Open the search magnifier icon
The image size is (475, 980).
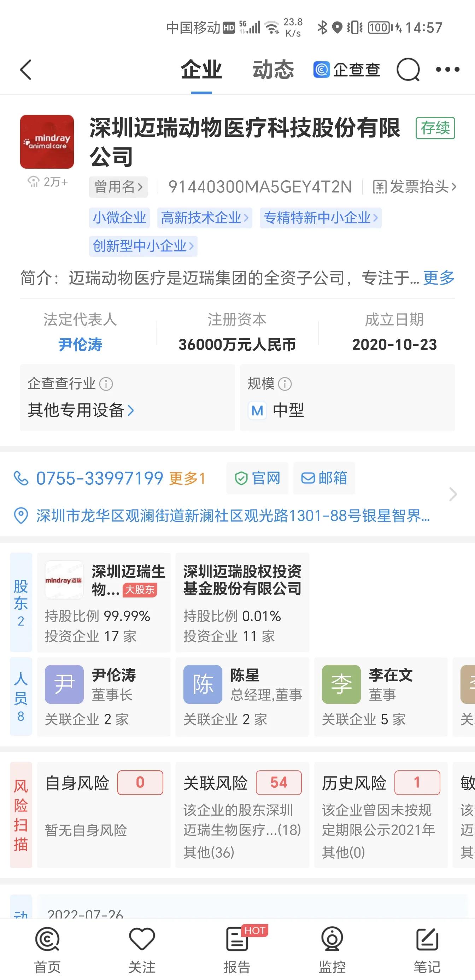coord(408,70)
